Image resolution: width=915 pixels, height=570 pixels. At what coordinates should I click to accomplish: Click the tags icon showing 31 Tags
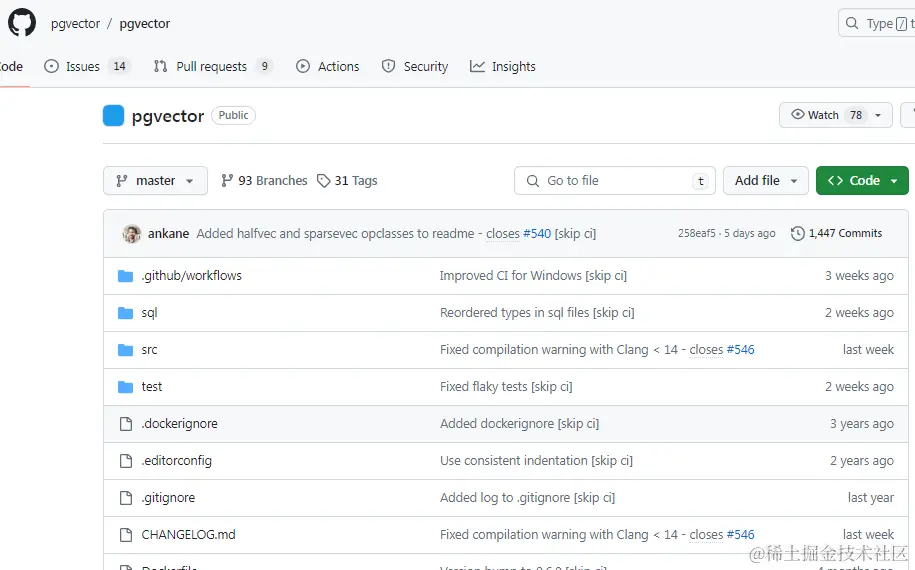[x=324, y=181]
